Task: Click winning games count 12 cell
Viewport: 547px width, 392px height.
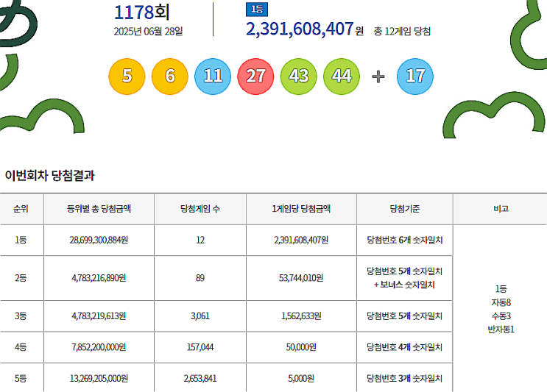Action: click(x=200, y=240)
